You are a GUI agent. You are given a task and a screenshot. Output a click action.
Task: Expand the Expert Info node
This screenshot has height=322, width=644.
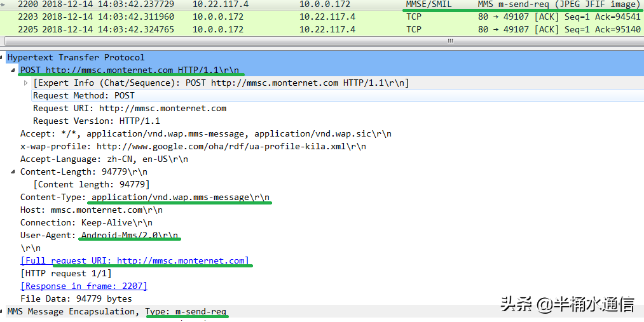click(26, 83)
